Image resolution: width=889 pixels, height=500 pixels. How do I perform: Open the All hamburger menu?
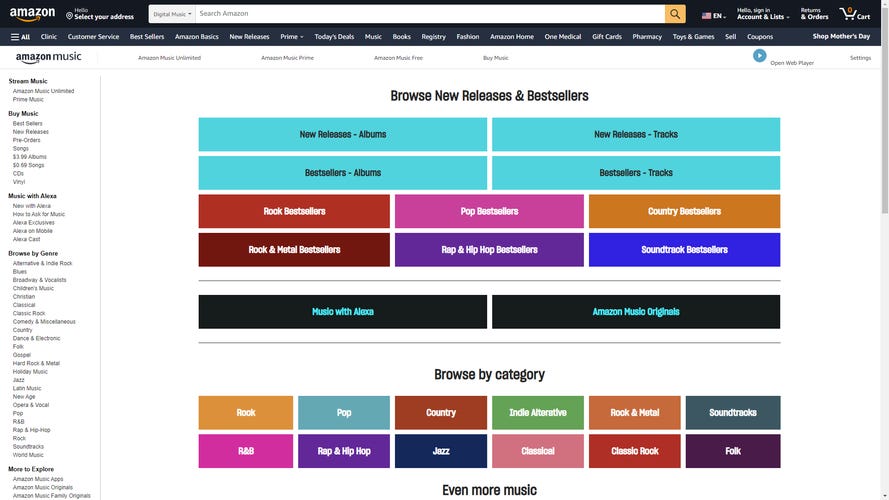pos(20,37)
